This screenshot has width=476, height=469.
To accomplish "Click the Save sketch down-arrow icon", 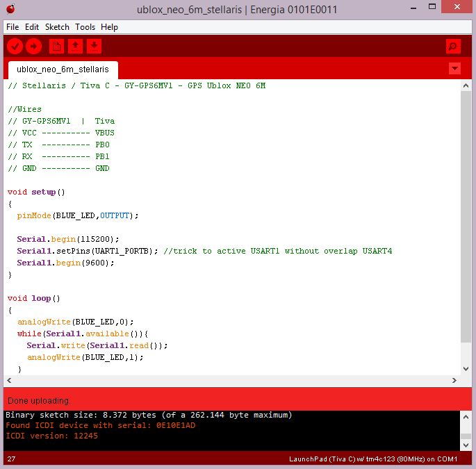I will tap(94, 47).
